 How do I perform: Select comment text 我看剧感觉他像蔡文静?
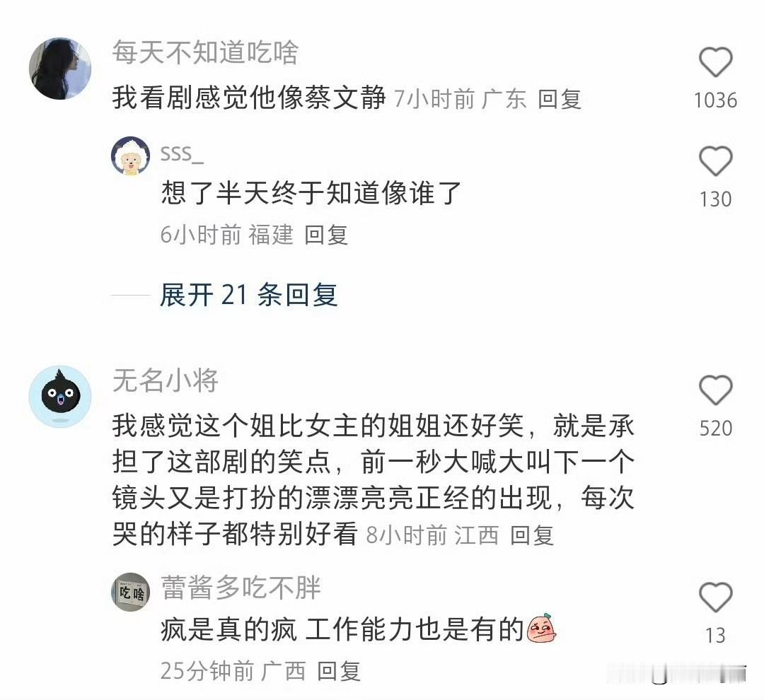(x=249, y=98)
